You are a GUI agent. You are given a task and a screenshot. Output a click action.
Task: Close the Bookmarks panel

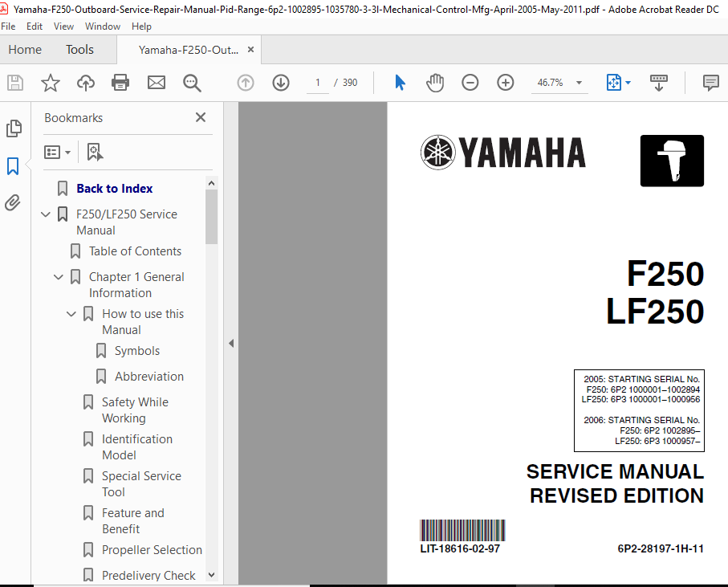click(x=201, y=117)
